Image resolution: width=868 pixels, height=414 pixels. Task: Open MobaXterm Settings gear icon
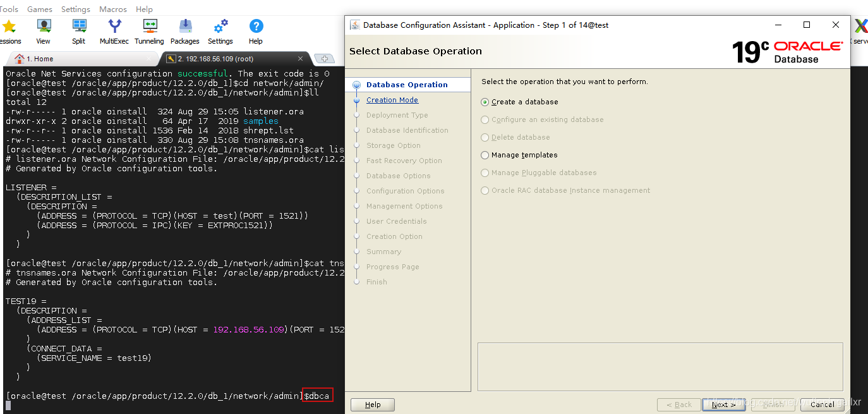click(220, 31)
